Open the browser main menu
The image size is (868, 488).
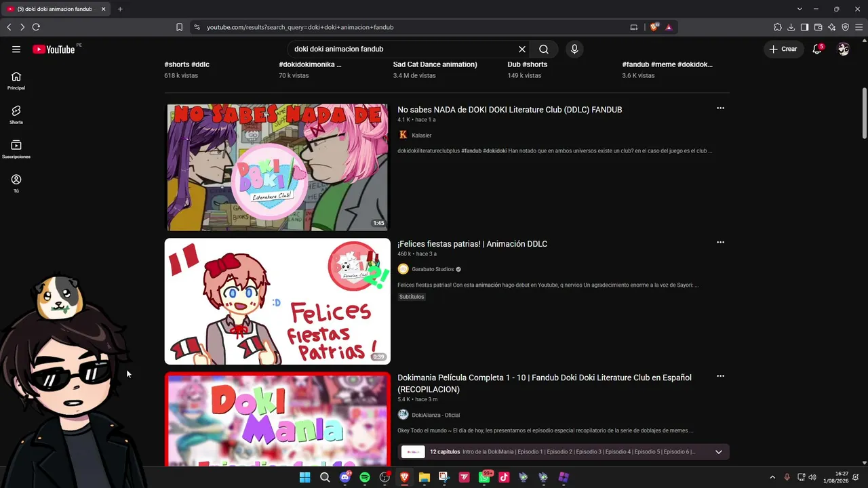coord(859,27)
